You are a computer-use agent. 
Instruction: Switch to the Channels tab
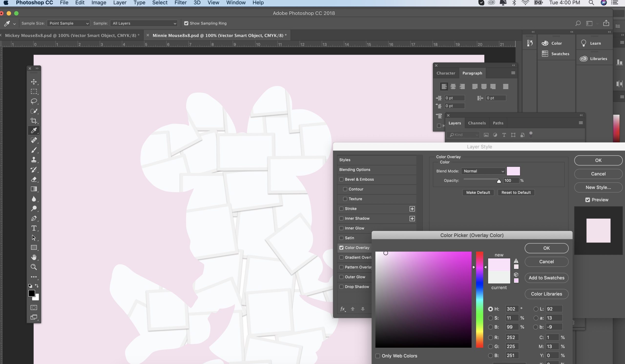(x=477, y=123)
